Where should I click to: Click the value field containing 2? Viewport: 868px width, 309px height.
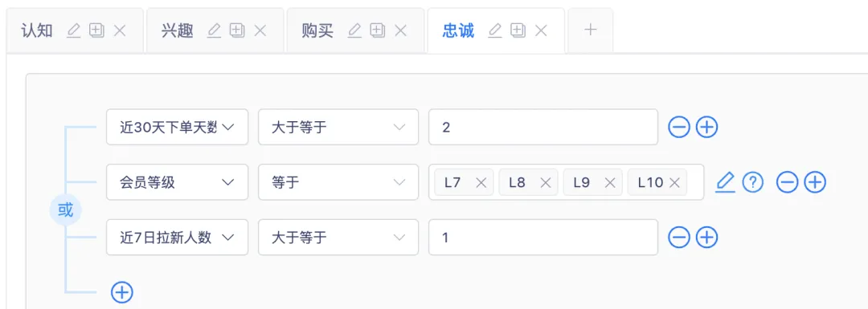point(543,127)
